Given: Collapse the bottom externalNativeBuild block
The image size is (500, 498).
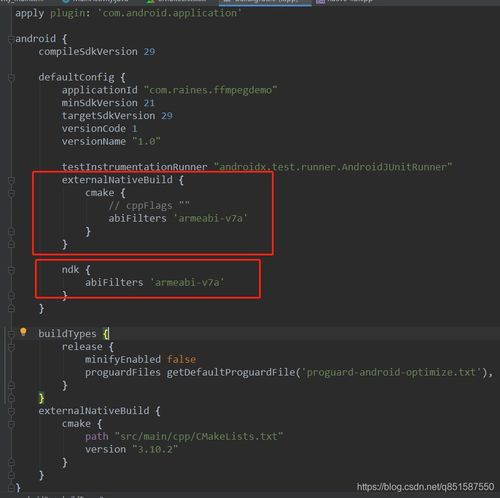Looking at the screenshot, I should pos(11,411).
